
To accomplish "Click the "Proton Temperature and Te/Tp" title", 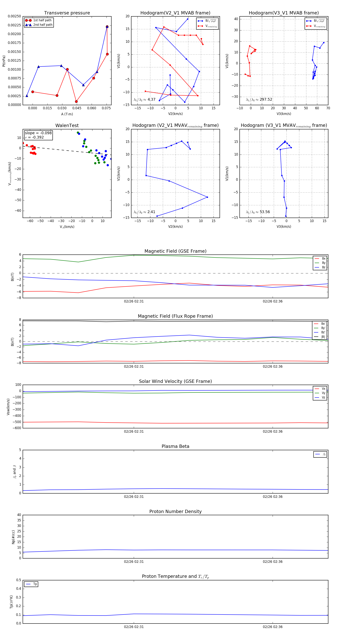I will tap(175, 576).
